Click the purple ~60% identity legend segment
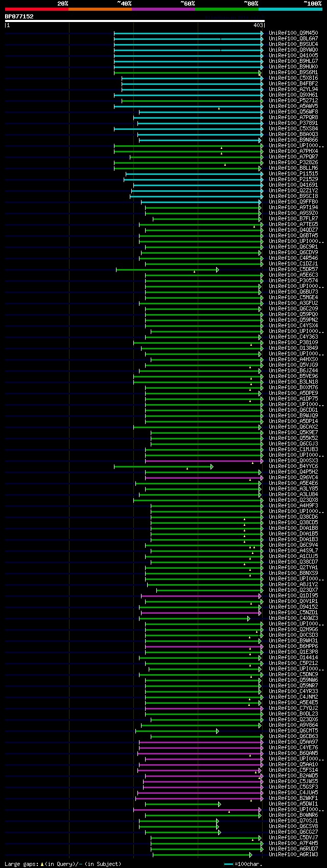Viewport: 327px width, 868px height. (x=163, y=9)
